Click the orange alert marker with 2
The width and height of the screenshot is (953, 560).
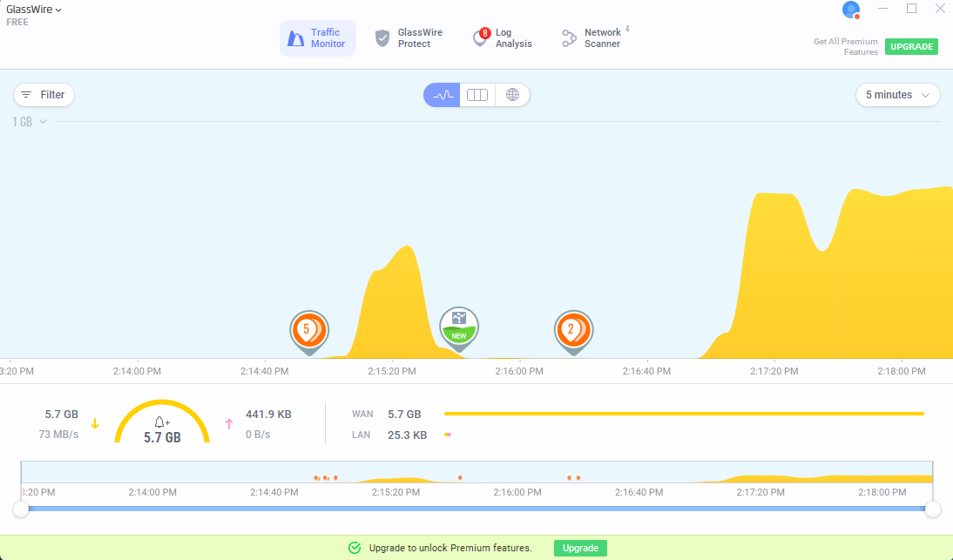[x=572, y=330]
